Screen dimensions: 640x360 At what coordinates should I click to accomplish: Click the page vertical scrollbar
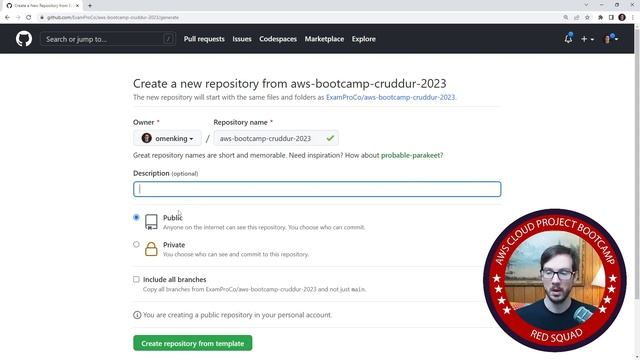[x=637, y=163]
